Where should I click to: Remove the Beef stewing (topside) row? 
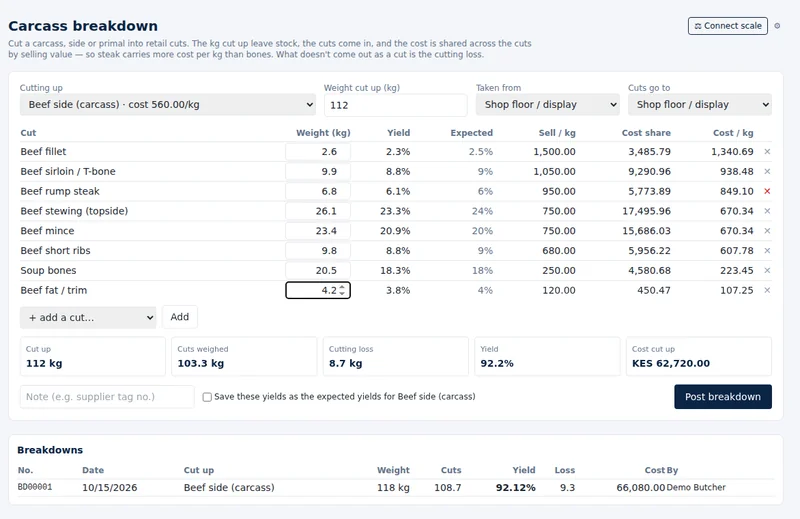767,211
